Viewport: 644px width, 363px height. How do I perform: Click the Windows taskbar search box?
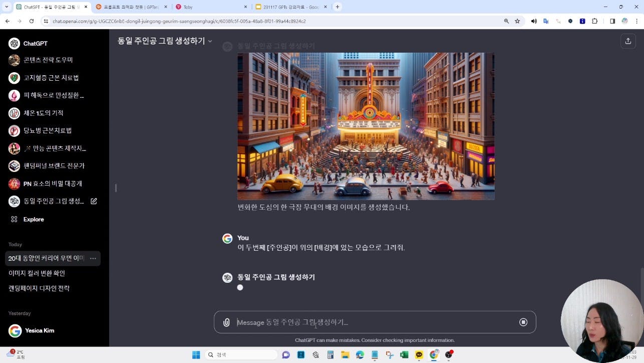241,355
